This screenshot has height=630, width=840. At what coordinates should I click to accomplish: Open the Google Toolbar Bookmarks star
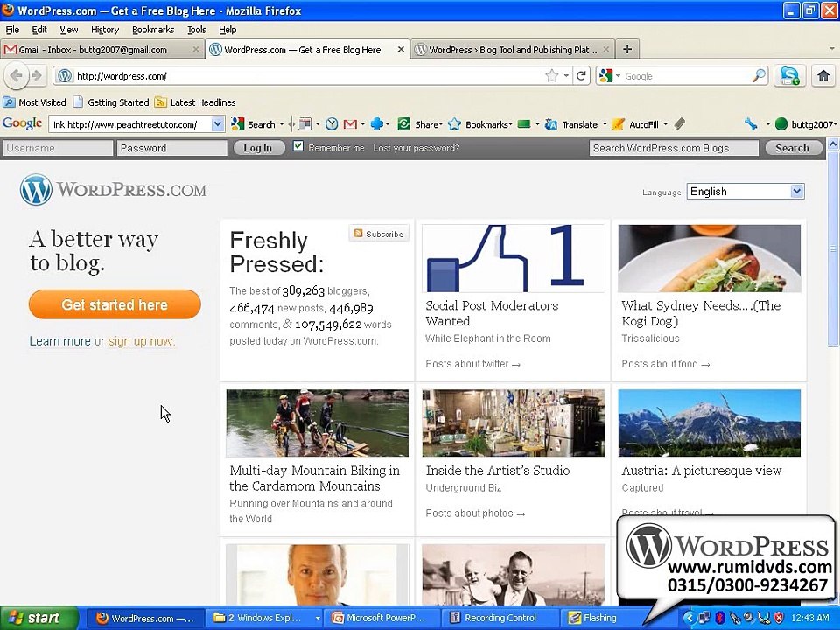point(454,124)
